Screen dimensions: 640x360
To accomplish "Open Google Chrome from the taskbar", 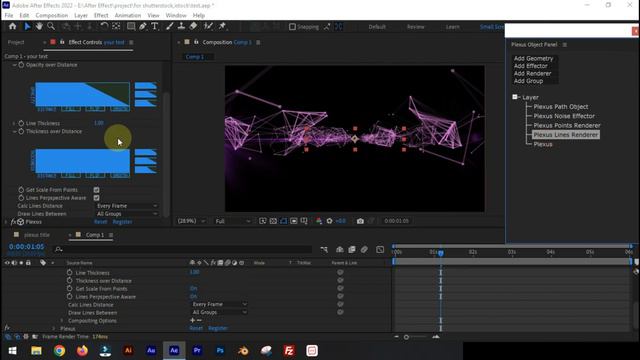I will tap(59, 351).
